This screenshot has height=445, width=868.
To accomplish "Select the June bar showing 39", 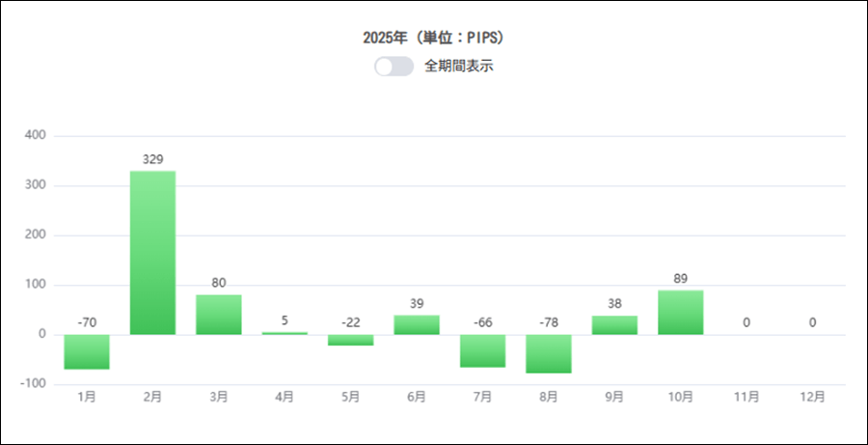I will (x=417, y=325).
